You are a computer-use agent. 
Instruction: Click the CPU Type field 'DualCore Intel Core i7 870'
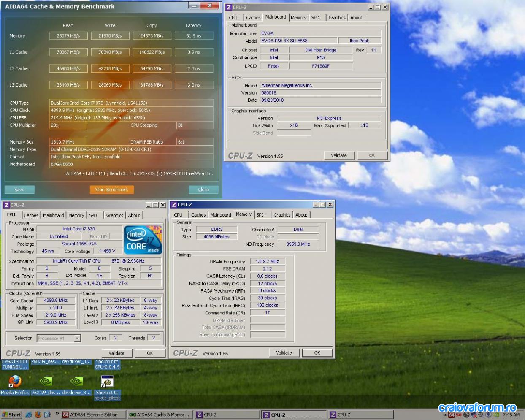(131, 103)
